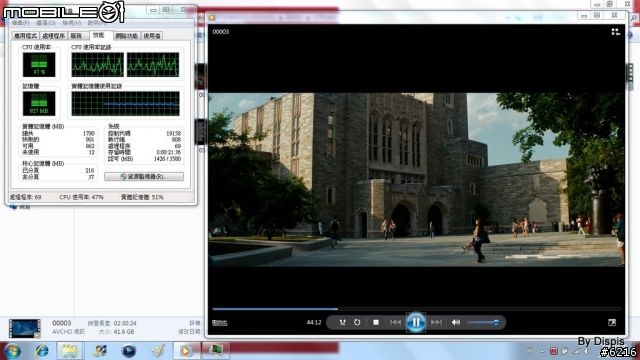Toggle repeat in Media Player controls
The height and width of the screenshot is (360, 640).
[357, 322]
